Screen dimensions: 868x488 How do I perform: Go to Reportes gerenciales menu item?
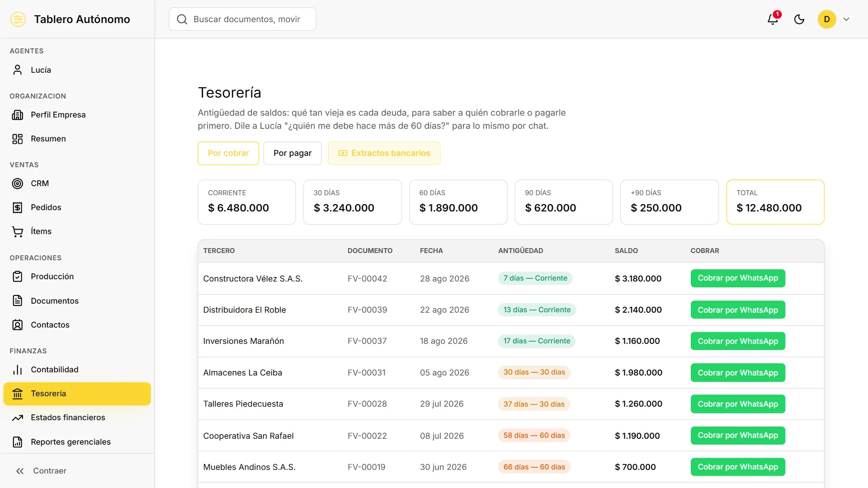click(x=77, y=442)
